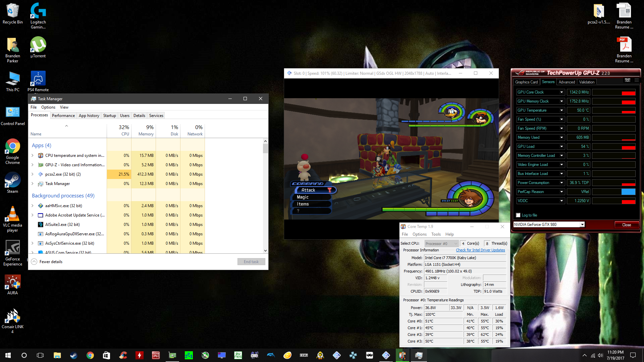
Task: Sort processes by the Name column
Action: click(67, 130)
